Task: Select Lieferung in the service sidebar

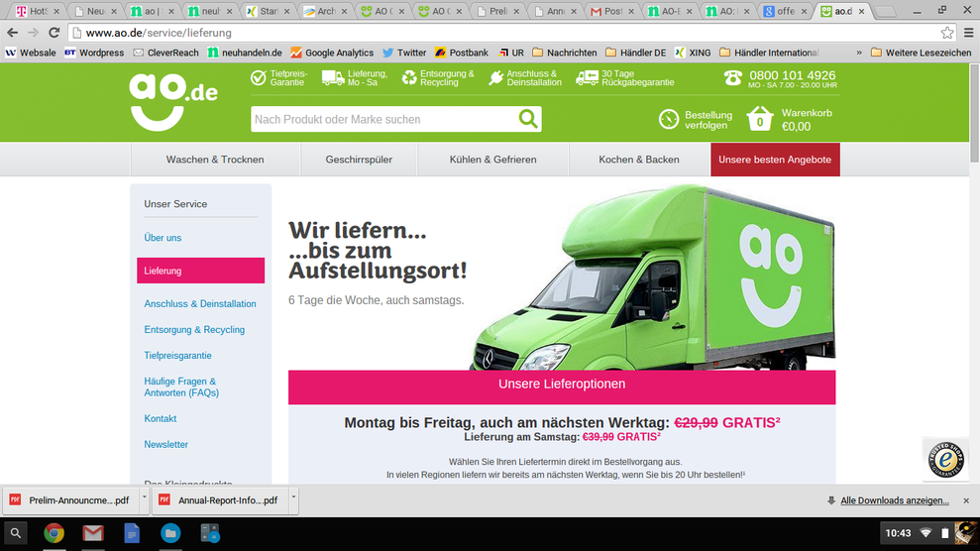Action: tap(200, 271)
